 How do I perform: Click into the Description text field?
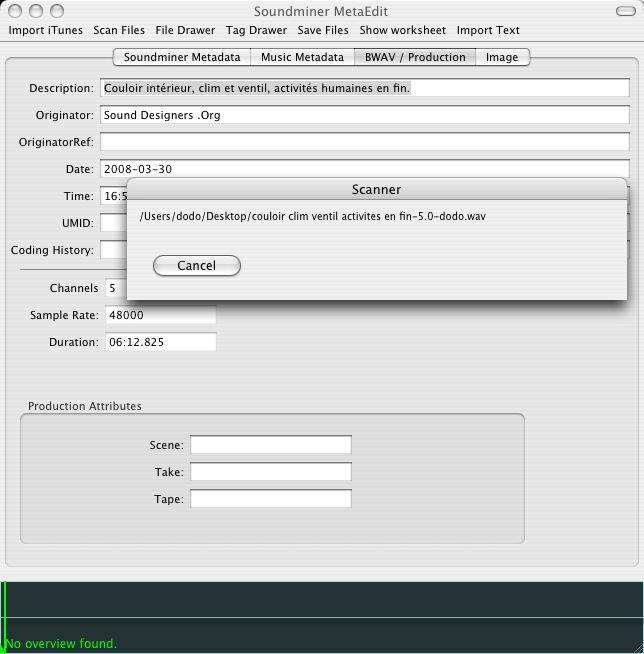point(364,89)
